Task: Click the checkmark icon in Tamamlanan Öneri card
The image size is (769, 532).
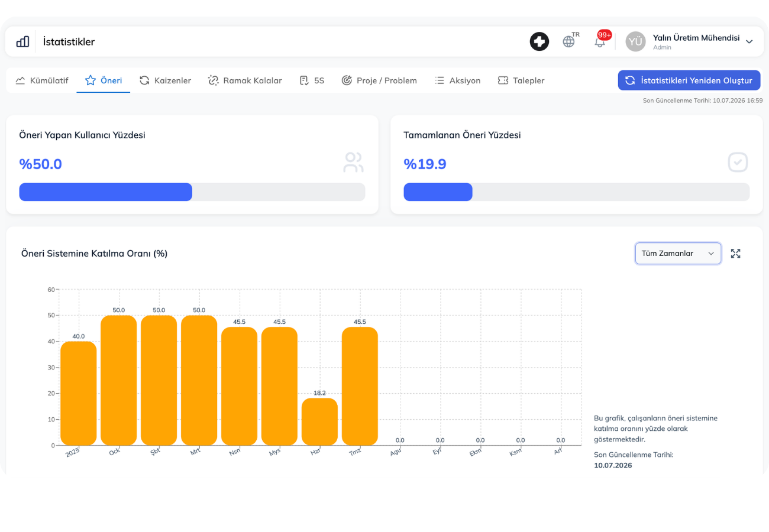Action: click(738, 163)
